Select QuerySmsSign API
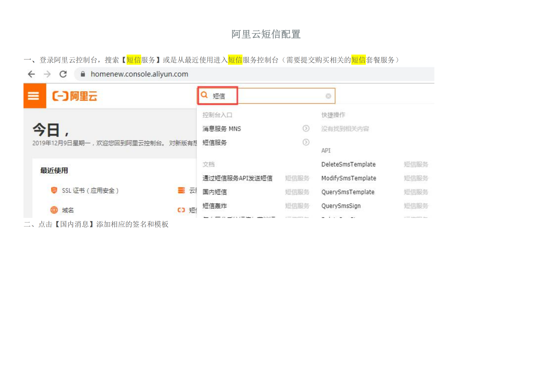 [x=341, y=206]
